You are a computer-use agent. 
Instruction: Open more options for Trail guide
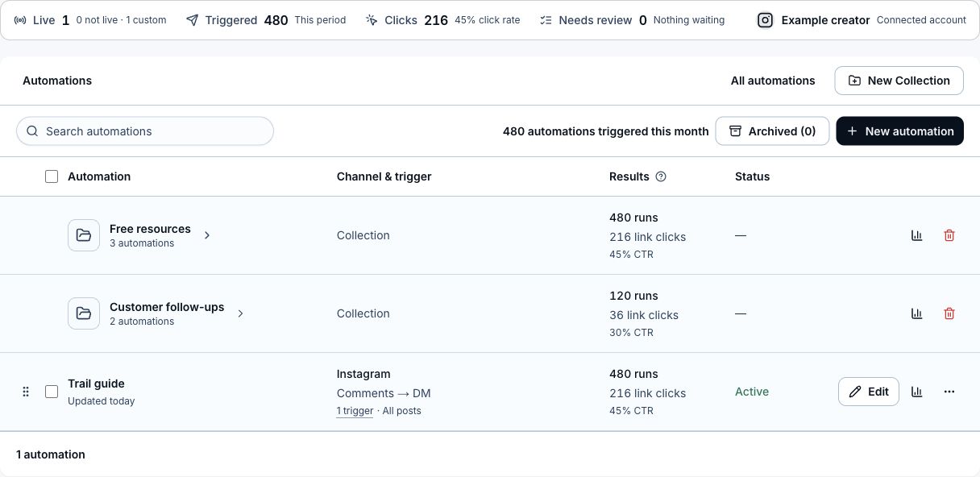949,392
